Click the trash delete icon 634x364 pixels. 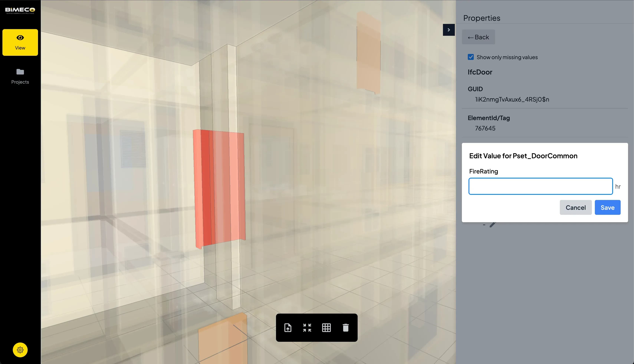click(x=346, y=328)
